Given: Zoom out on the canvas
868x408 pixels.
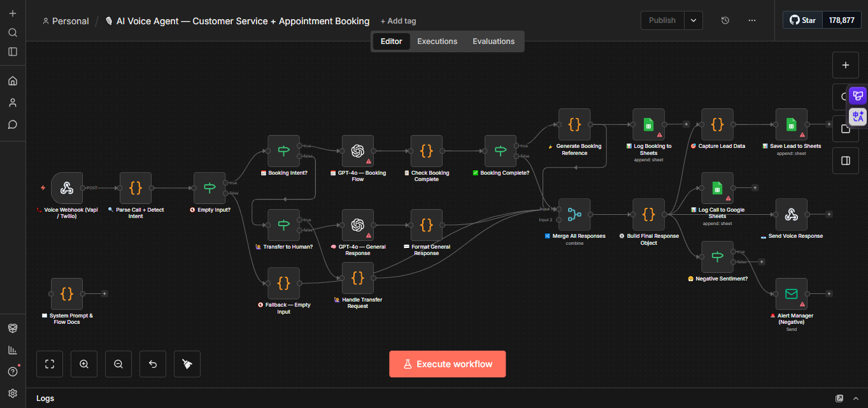Looking at the screenshot, I should [118, 364].
